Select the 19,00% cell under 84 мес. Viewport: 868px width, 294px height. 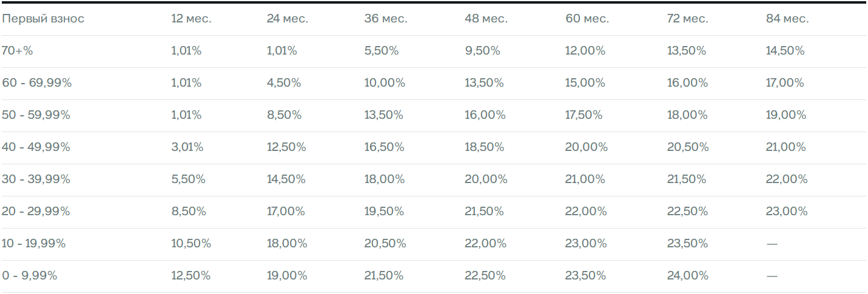[x=786, y=115]
